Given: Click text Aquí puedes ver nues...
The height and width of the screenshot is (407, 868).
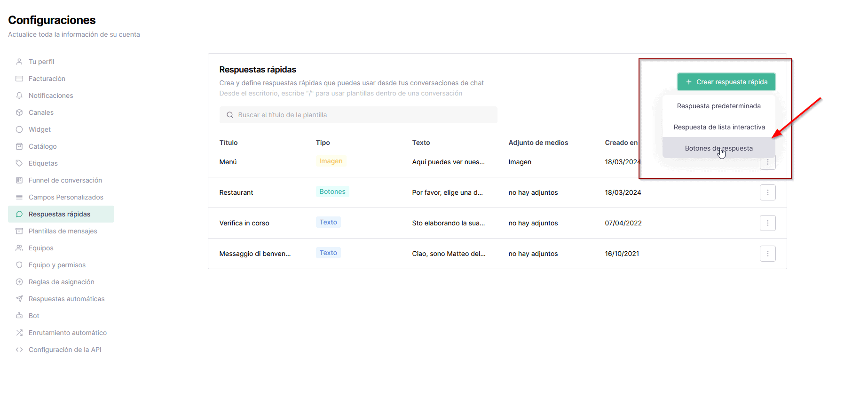Looking at the screenshot, I should click(x=448, y=162).
